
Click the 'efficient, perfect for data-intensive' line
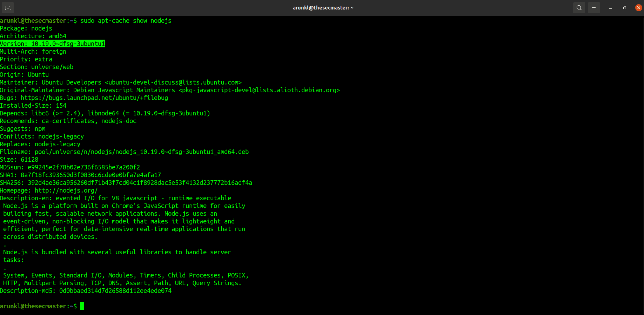124,229
